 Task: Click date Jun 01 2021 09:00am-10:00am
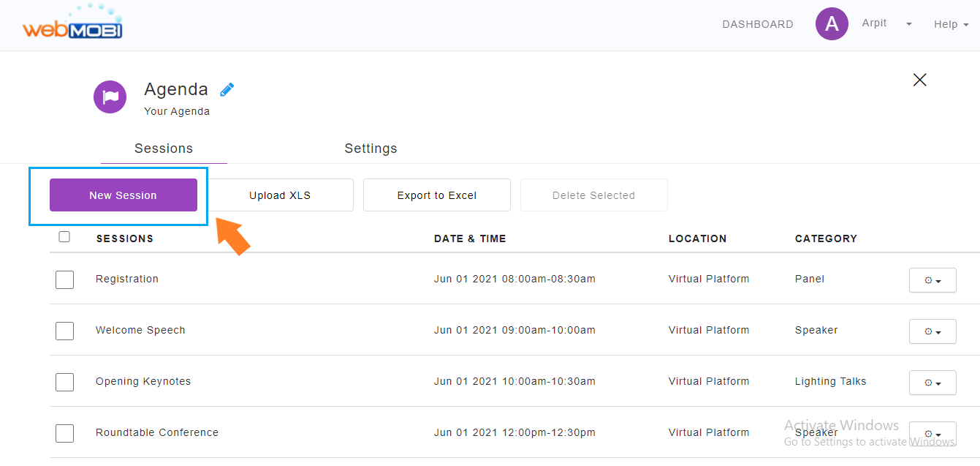click(x=514, y=330)
